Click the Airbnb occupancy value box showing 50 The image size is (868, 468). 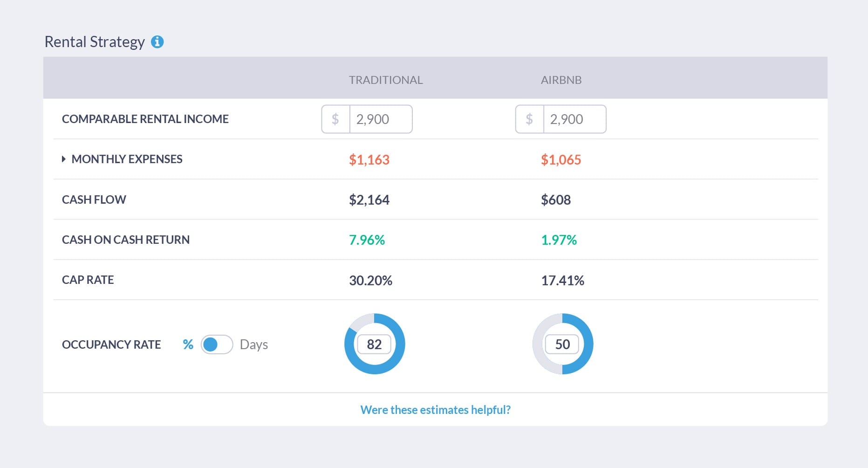(x=562, y=344)
